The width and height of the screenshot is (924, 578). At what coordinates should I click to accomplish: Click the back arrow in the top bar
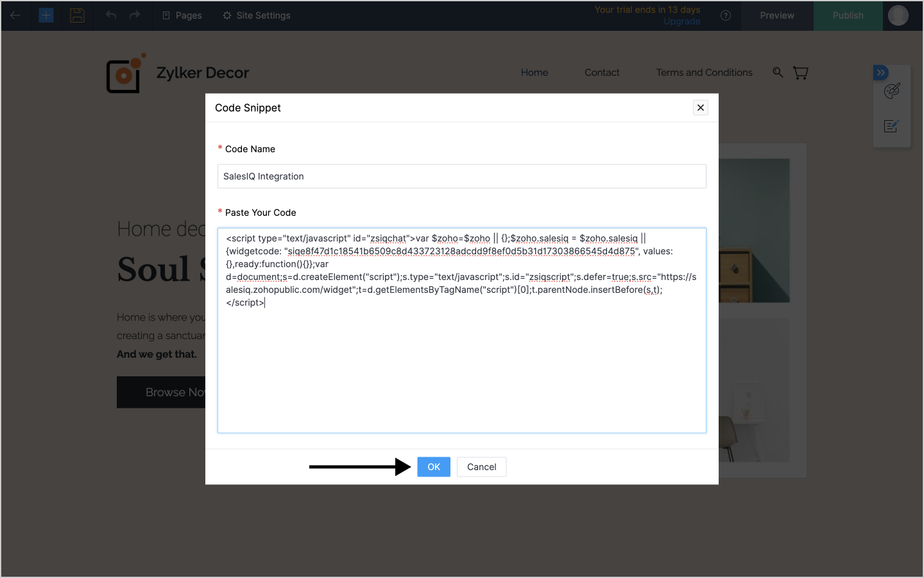pyautogui.click(x=15, y=15)
